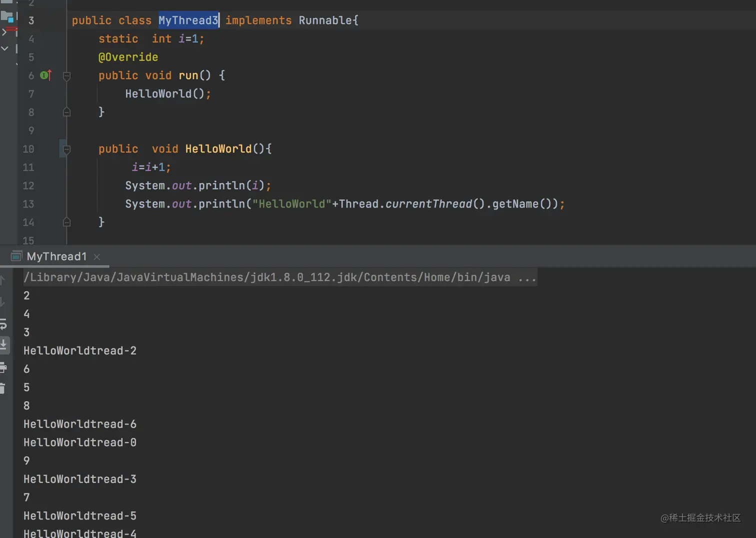Click the HelloWorld method declaration name on line 10

pos(218,149)
